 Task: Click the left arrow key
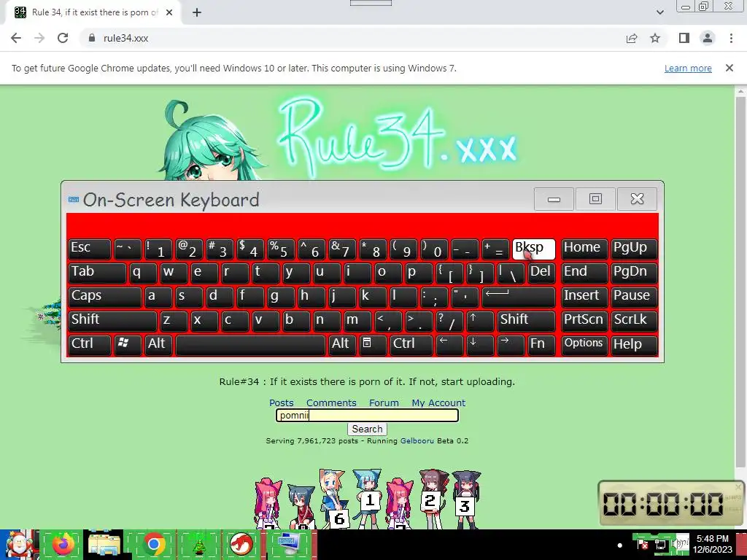coord(449,345)
